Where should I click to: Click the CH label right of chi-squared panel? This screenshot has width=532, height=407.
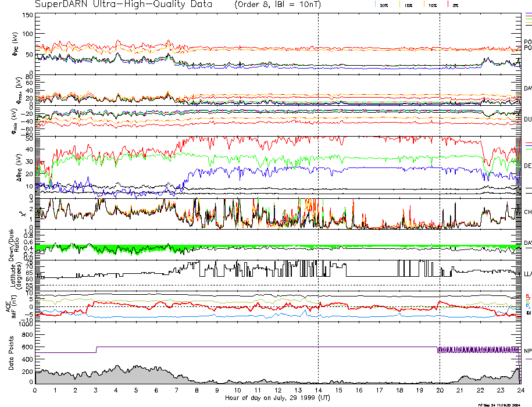click(x=527, y=212)
